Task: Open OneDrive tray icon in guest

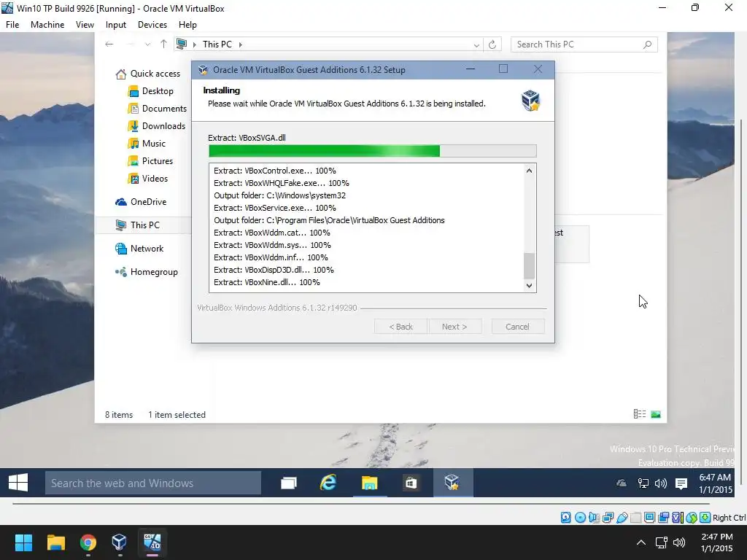Action: point(622,483)
